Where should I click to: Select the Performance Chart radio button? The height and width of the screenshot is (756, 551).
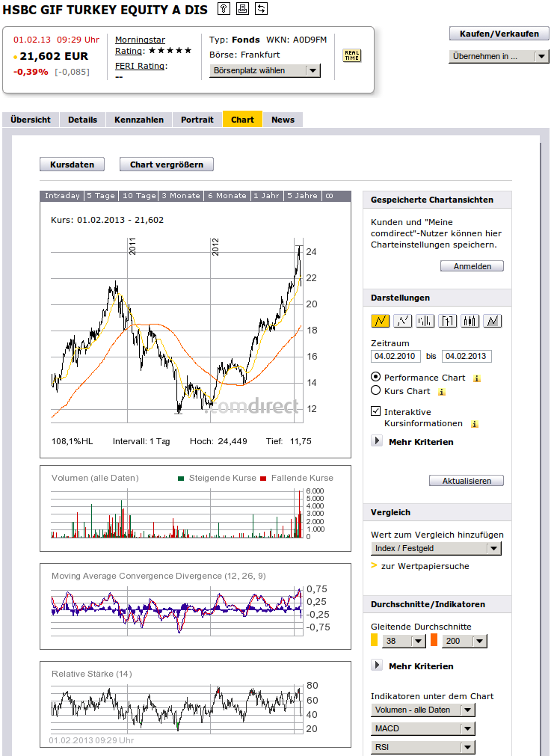click(375, 377)
